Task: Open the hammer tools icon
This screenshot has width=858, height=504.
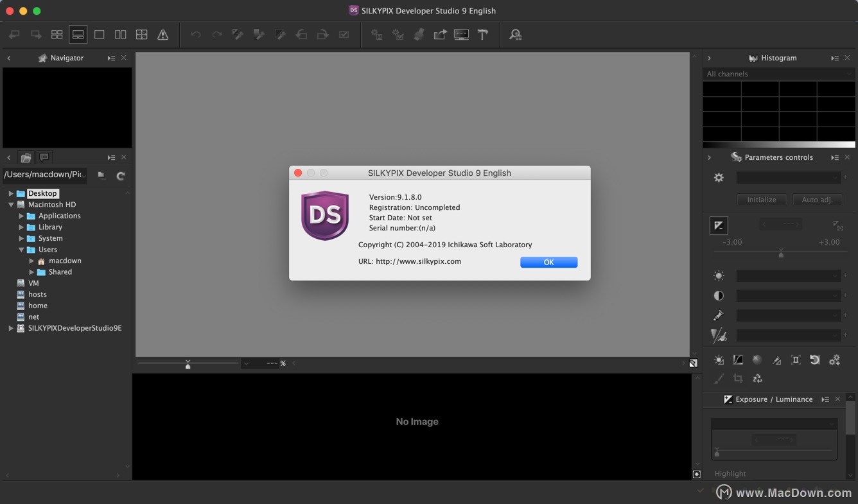Action: pyautogui.click(x=482, y=35)
